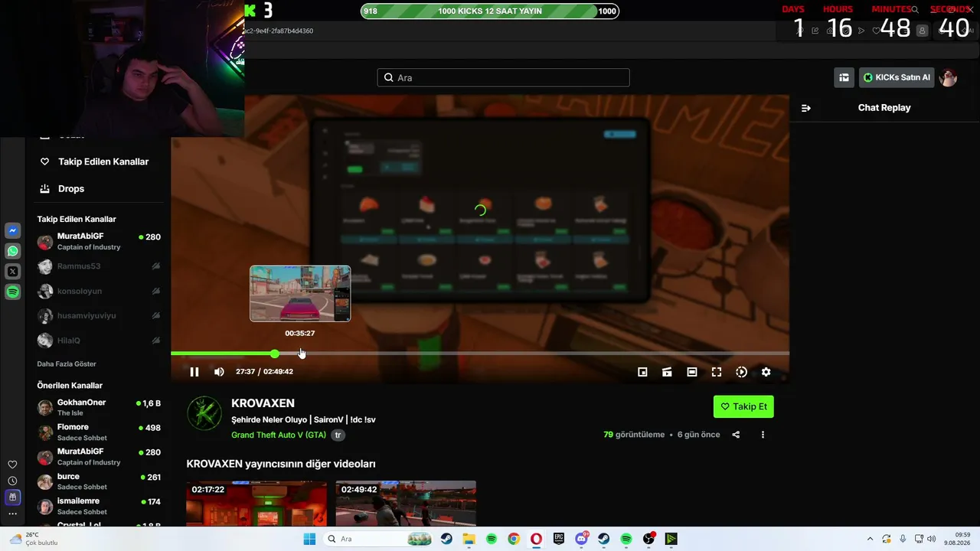The image size is (980, 551).
Task: Open burce recommended channel
Action: click(x=100, y=481)
